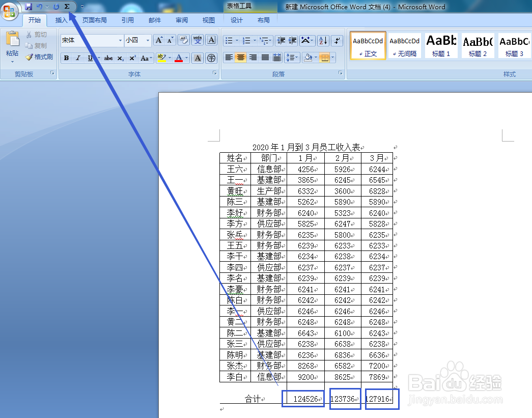
Task: Apply 无间隔 style
Action: point(404,46)
